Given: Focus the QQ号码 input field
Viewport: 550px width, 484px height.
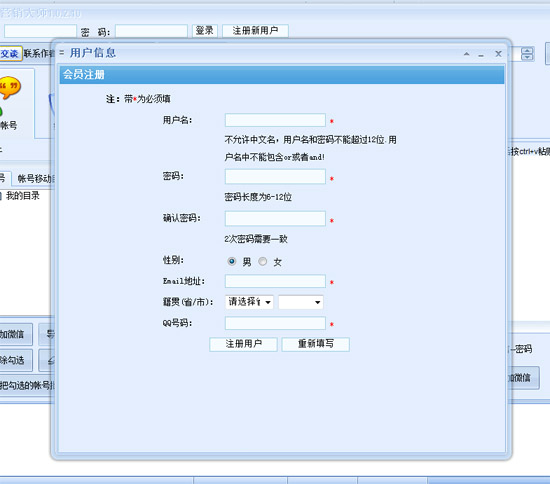Looking at the screenshot, I should 275,323.
